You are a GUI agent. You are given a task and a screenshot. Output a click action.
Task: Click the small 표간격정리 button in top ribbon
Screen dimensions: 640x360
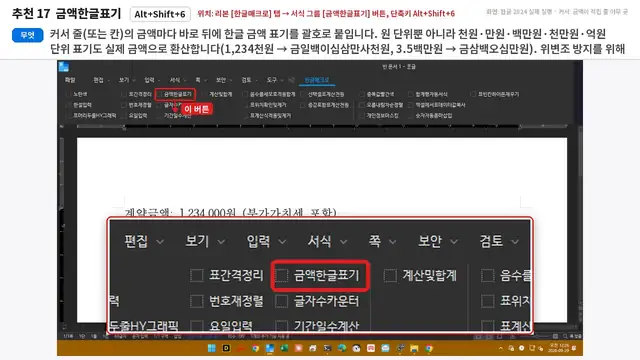(x=137, y=94)
